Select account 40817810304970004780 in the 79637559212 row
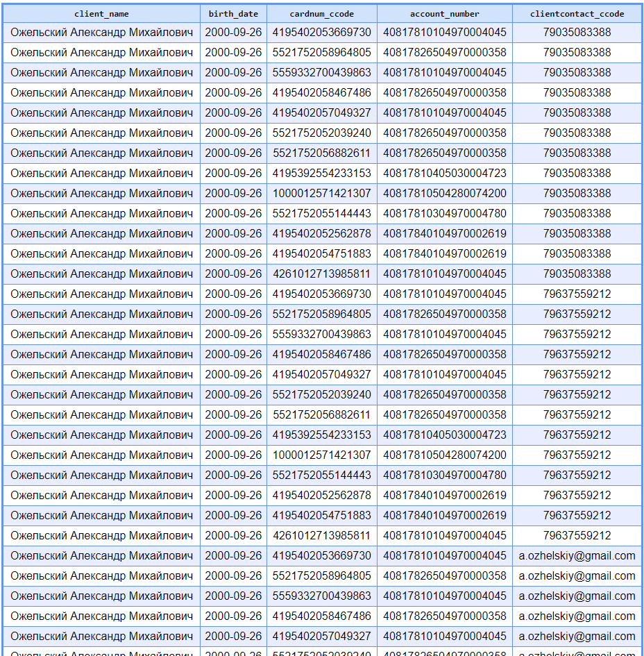Viewport: 644px width, 656px height. click(444, 475)
